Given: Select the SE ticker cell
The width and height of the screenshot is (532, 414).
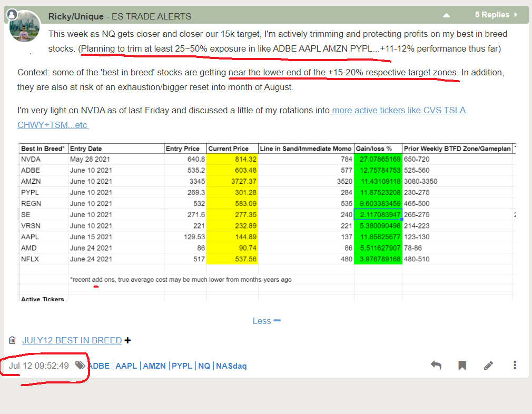Looking at the screenshot, I should [x=44, y=214].
